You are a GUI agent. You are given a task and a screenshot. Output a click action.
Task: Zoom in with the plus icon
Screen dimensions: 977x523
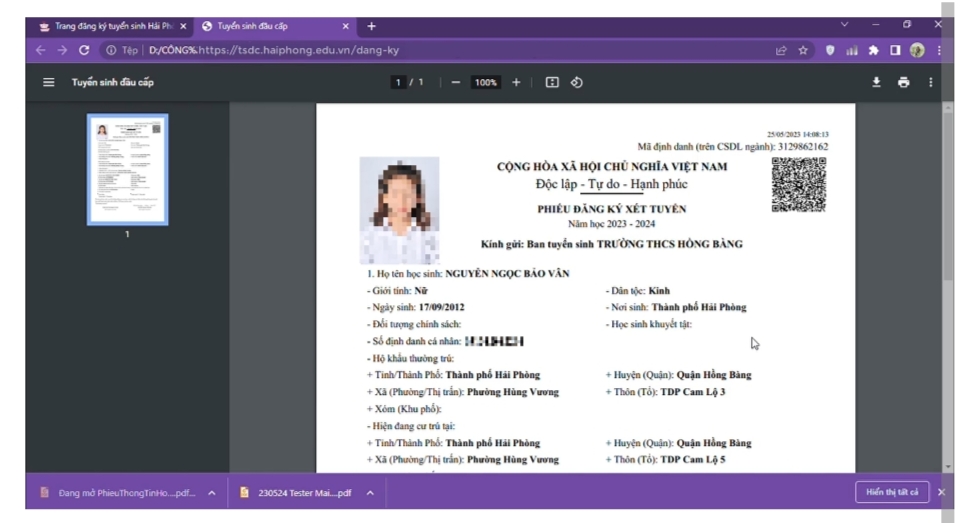point(516,82)
